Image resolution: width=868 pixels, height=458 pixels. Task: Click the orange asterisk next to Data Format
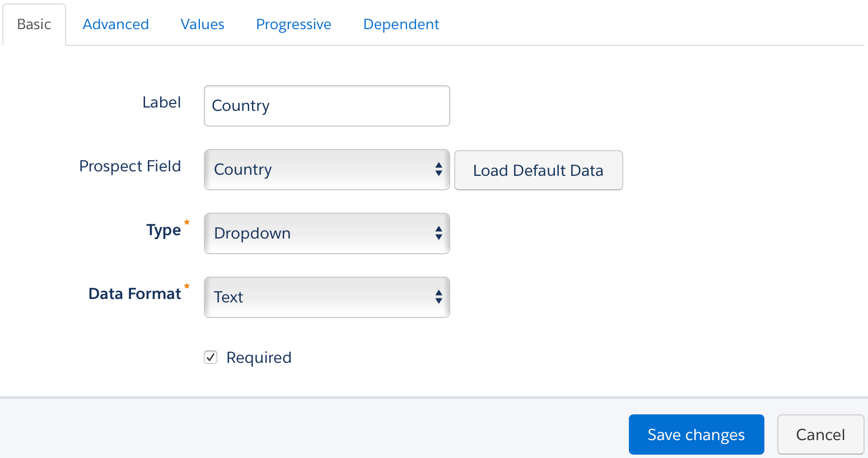(186, 286)
